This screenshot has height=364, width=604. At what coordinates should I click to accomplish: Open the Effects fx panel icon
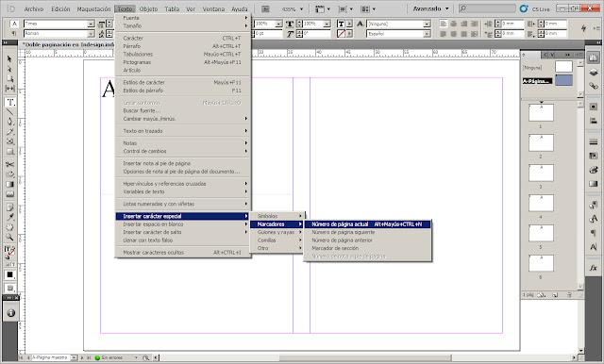[x=594, y=268]
